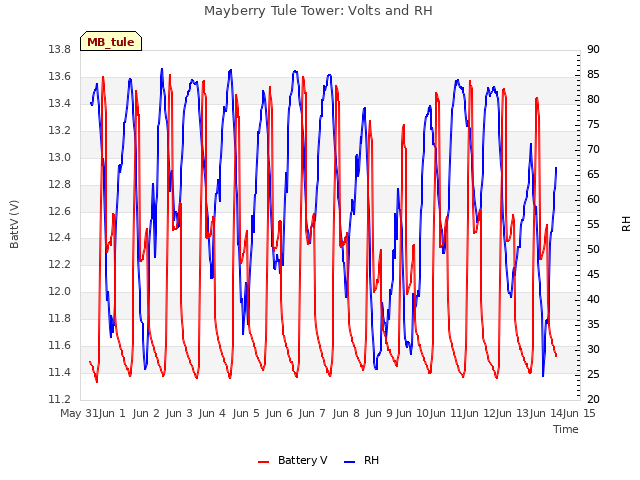Click the 12.2 voltage tick label
Image resolution: width=640 pixels, height=480 pixels.
(60, 264)
